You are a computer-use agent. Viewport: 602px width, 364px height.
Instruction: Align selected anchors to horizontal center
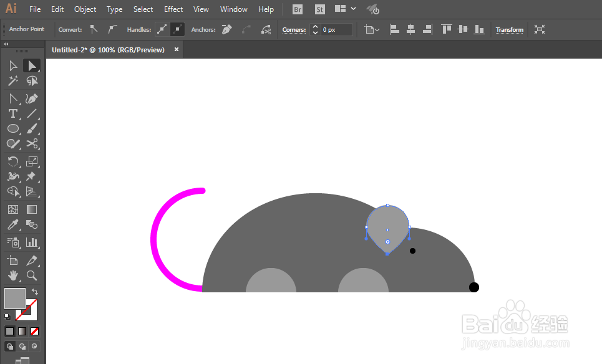pyautogui.click(x=411, y=29)
